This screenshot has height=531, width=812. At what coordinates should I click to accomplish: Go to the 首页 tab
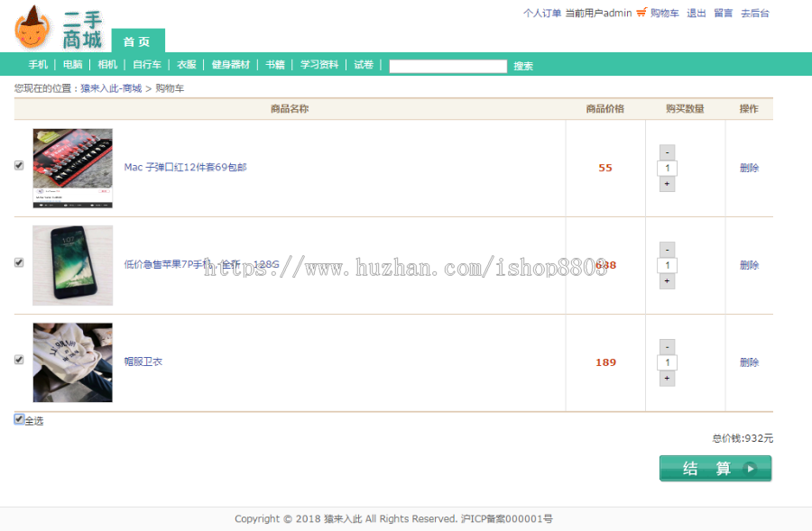pos(138,41)
